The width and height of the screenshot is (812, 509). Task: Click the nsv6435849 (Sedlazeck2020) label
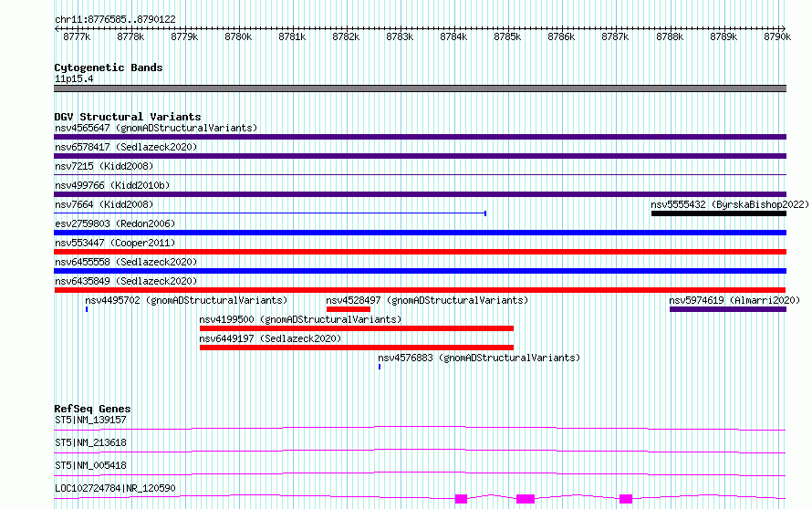[x=126, y=281]
